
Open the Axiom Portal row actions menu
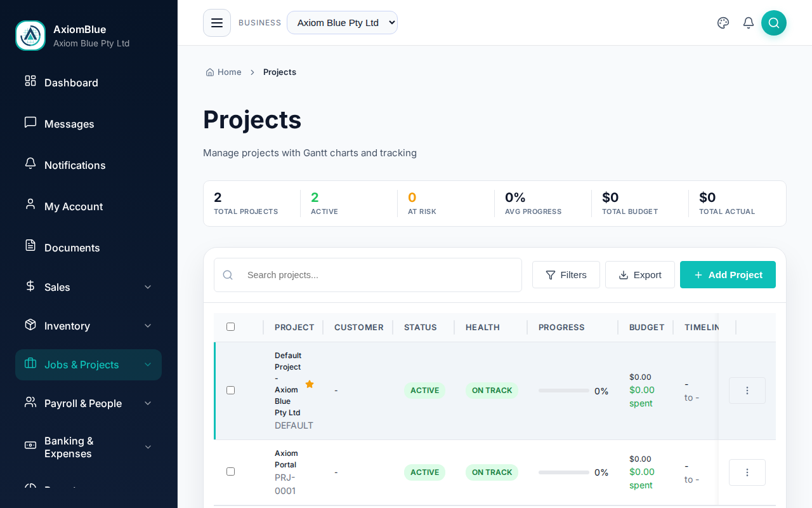click(747, 472)
